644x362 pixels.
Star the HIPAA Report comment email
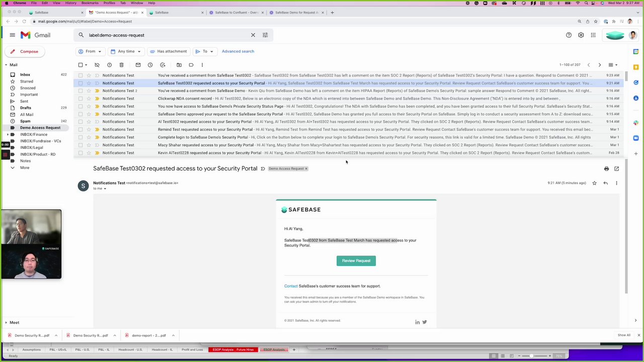[89, 91]
